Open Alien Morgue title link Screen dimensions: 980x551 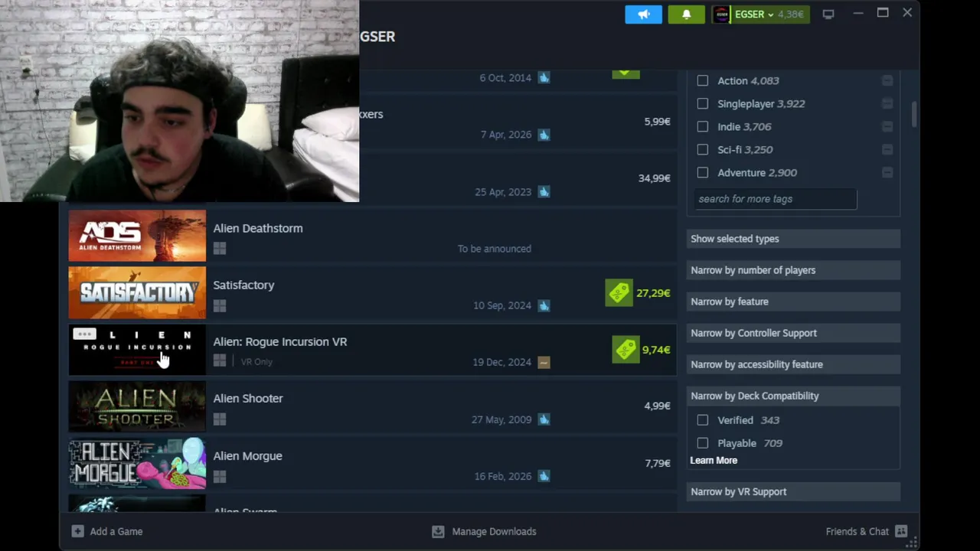(247, 455)
